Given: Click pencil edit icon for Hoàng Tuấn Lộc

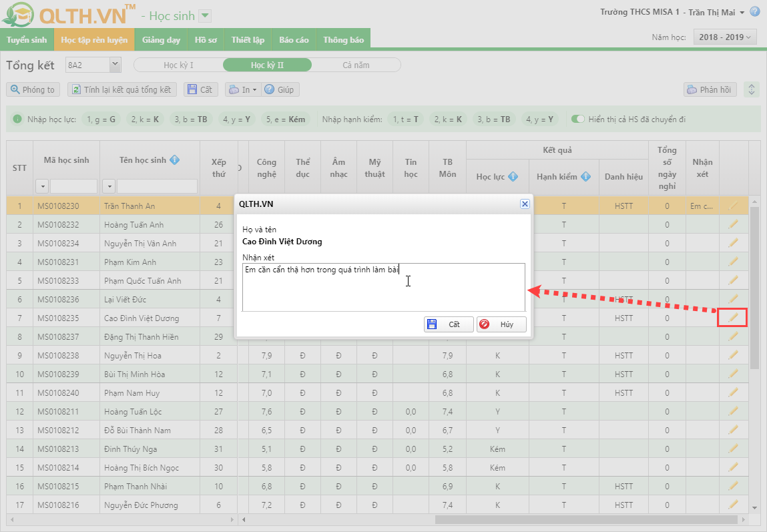Looking at the screenshot, I should pos(732,411).
